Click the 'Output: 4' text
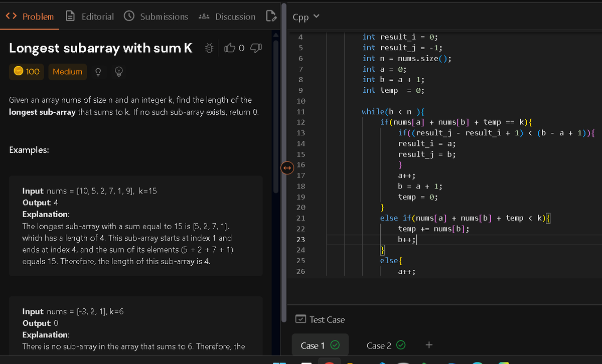Screen dimensions: 602x364 40,203
